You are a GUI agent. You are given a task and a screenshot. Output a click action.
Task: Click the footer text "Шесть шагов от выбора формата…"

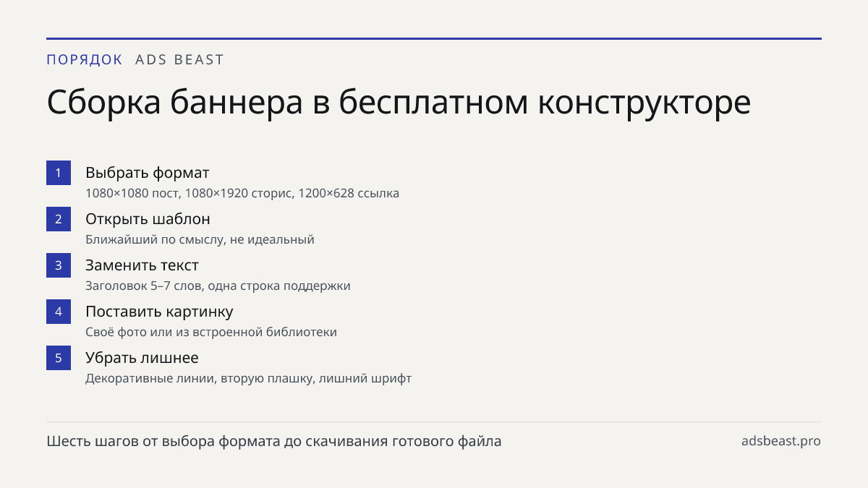tap(274, 441)
